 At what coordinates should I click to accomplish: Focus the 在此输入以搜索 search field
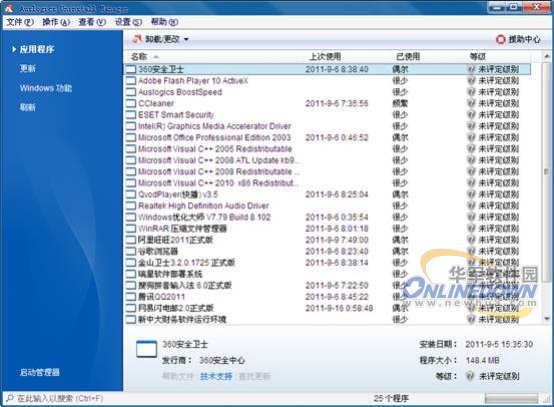pos(60,399)
